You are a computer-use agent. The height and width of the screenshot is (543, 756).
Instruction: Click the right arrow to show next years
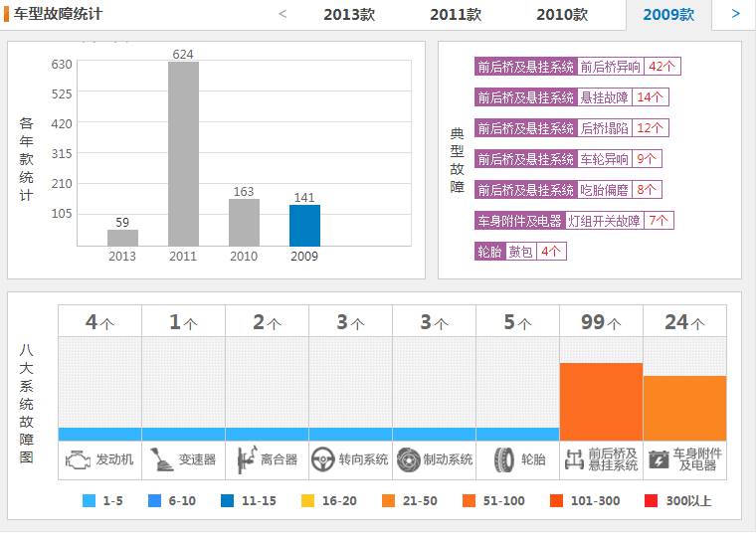pos(735,14)
